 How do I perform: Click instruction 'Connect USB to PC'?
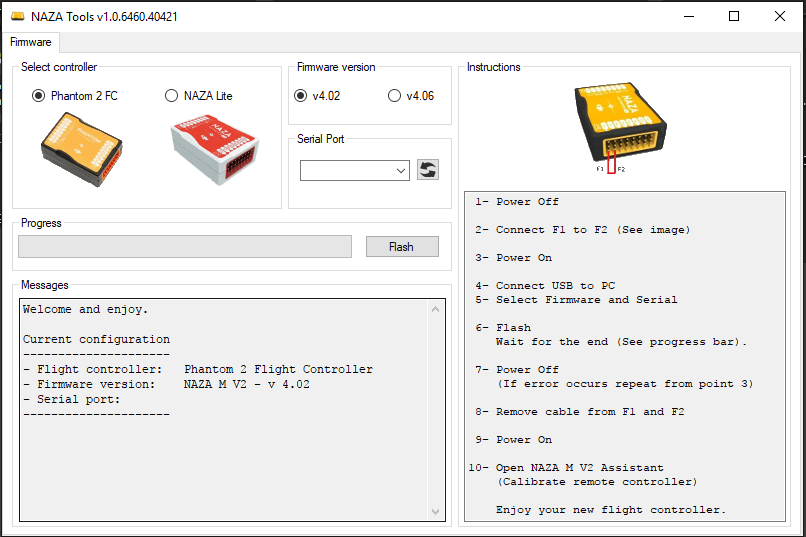545,286
